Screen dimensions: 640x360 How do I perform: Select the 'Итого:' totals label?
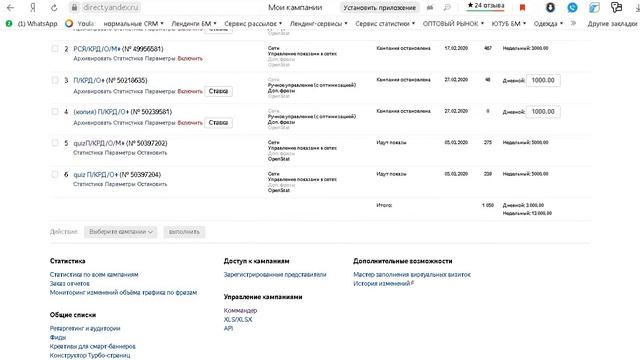(x=384, y=205)
